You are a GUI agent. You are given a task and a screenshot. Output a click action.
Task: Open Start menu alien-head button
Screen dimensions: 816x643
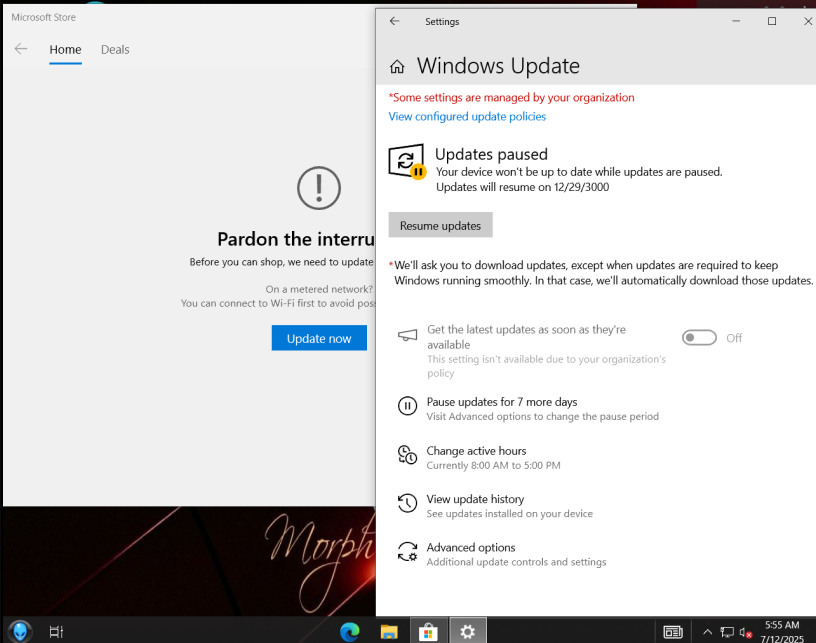point(20,632)
